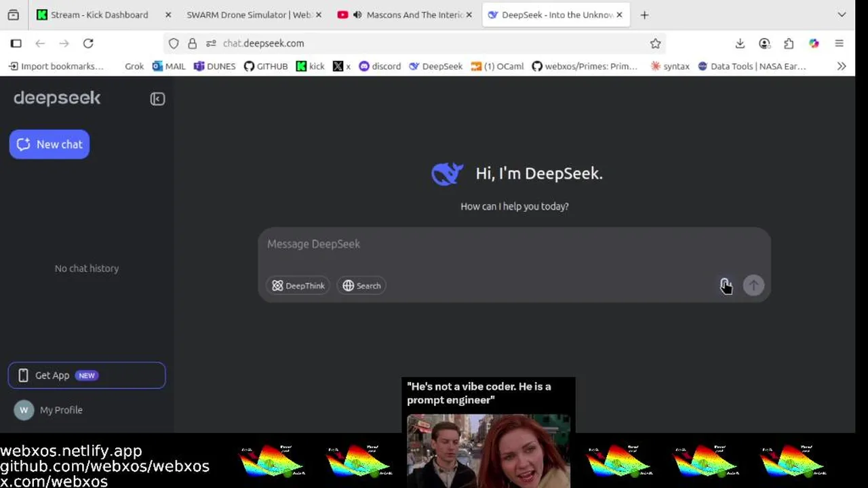The width and height of the screenshot is (868, 488).
Task: Click the send message arrow button
Action: click(x=753, y=285)
